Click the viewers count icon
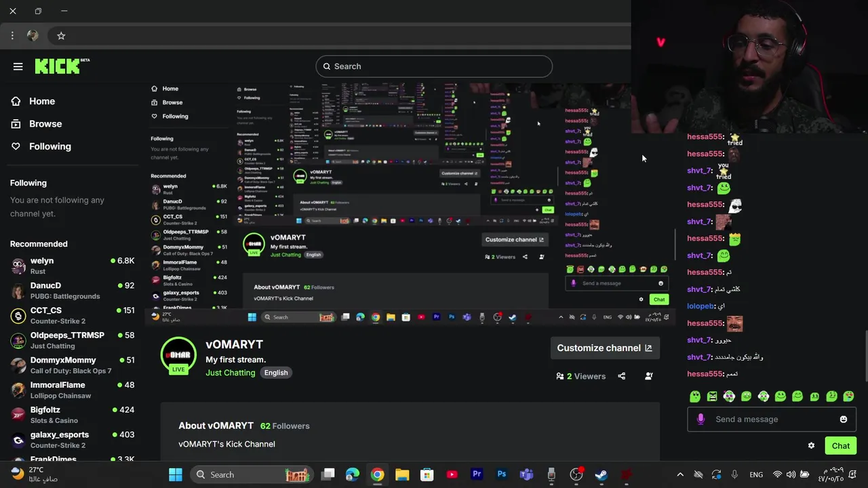Viewport: 868px width, 488px height. point(560,376)
